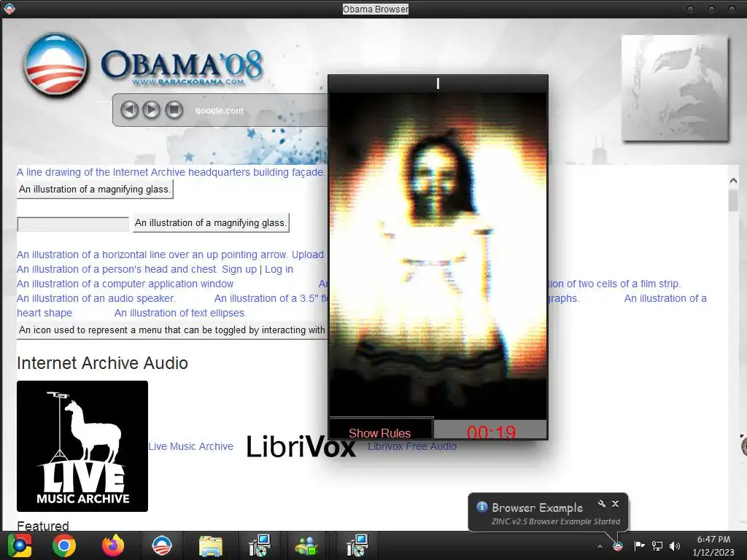Click the Log in link
This screenshot has width=747, height=560.
(279, 270)
